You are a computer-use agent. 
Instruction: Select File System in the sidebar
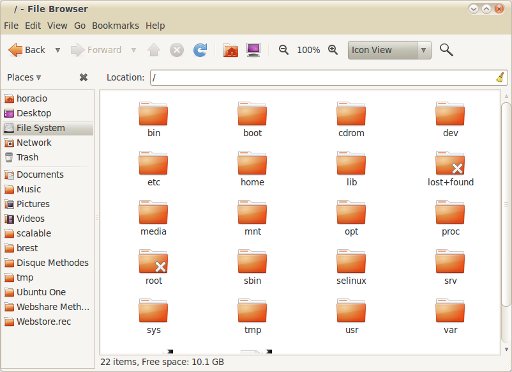(48, 128)
